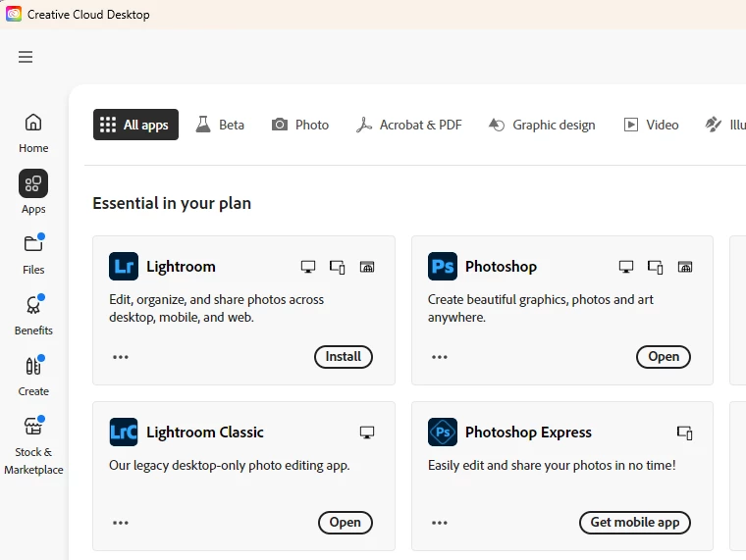Open Photoshop's more options (three dots)
This screenshot has width=746, height=560.
pyautogui.click(x=439, y=357)
